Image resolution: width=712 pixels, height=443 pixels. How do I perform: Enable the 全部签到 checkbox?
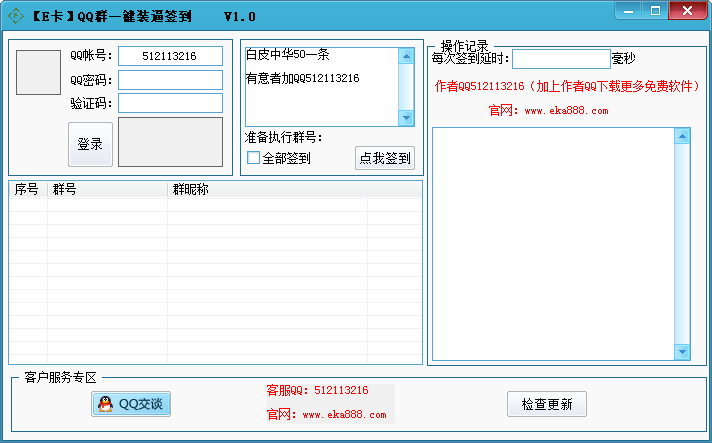pos(254,158)
